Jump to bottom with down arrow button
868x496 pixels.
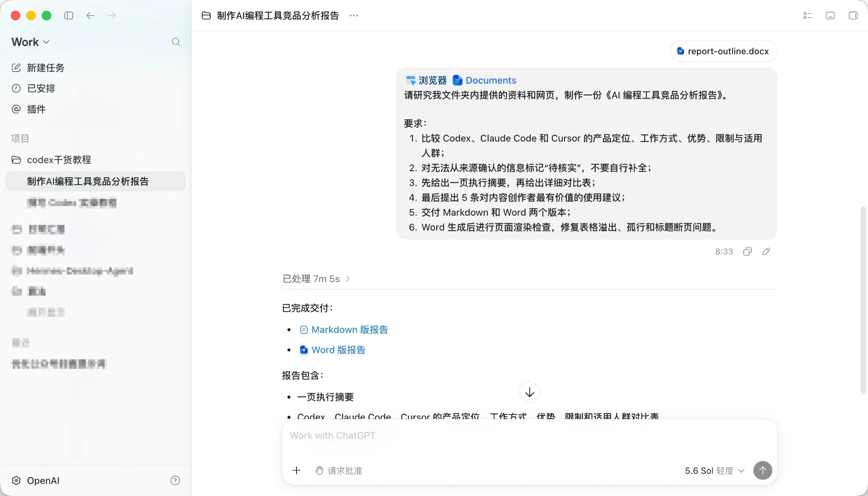click(529, 392)
